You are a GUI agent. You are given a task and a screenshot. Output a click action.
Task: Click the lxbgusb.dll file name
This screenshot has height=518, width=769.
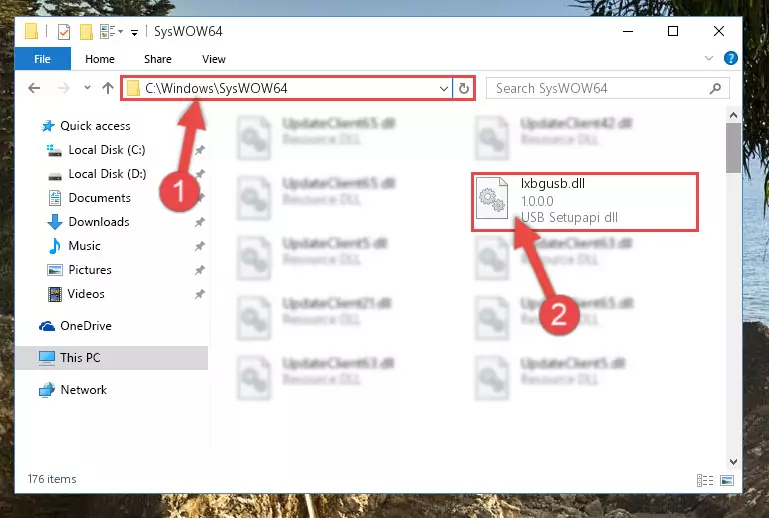point(553,183)
